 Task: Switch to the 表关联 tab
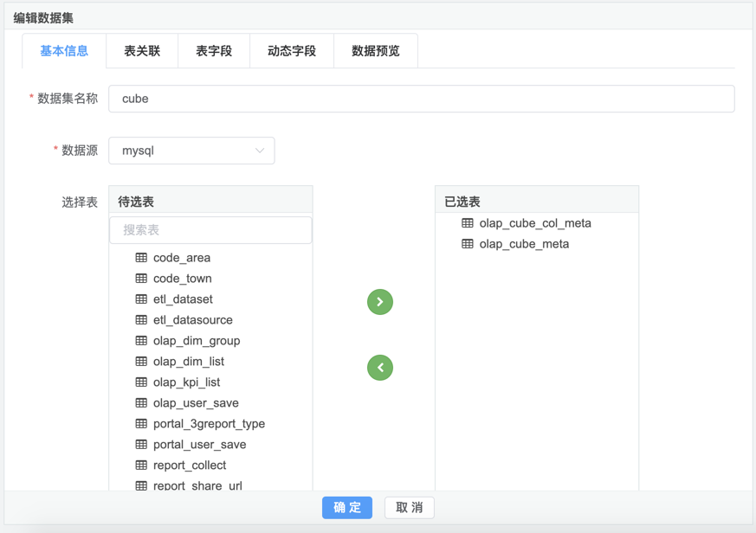142,51
